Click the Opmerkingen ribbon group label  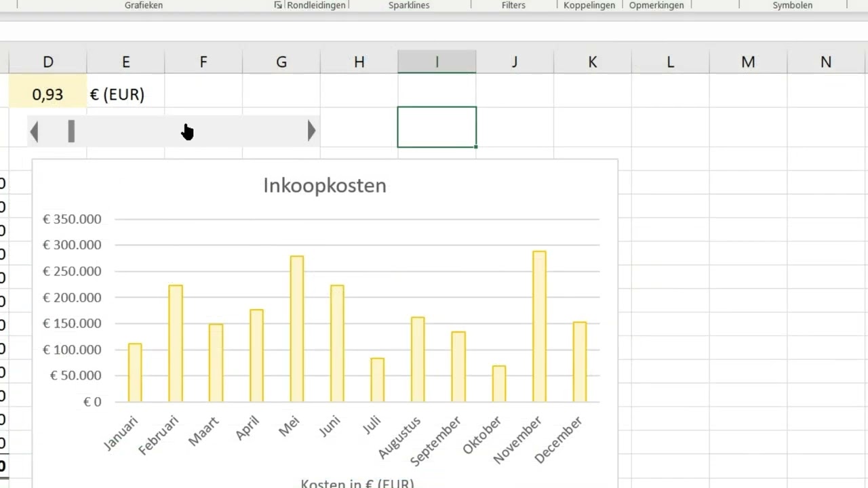656,5
